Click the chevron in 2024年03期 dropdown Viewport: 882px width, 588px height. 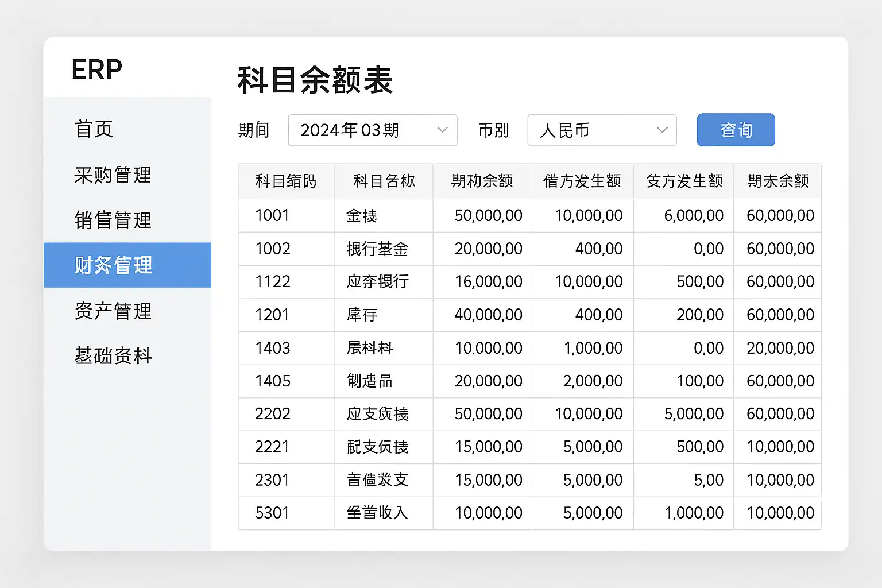click(x=442, y=130)
